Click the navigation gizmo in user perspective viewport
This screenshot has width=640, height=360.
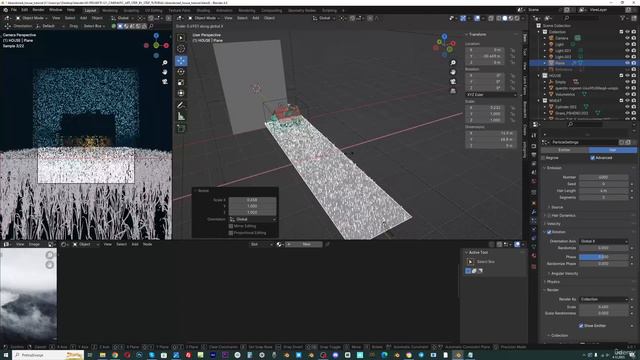click(x=444, y=44)
